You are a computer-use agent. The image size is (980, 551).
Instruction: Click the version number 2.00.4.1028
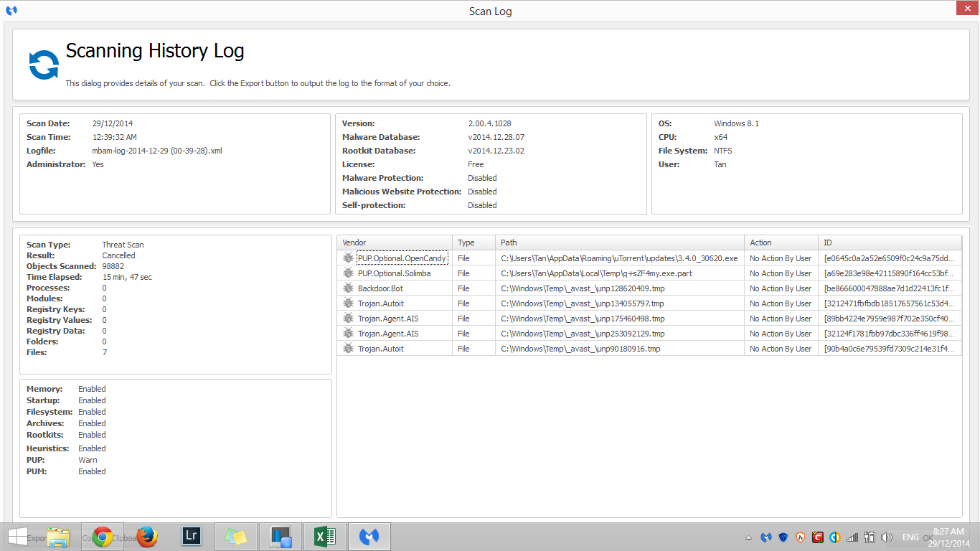coord(489,123)
